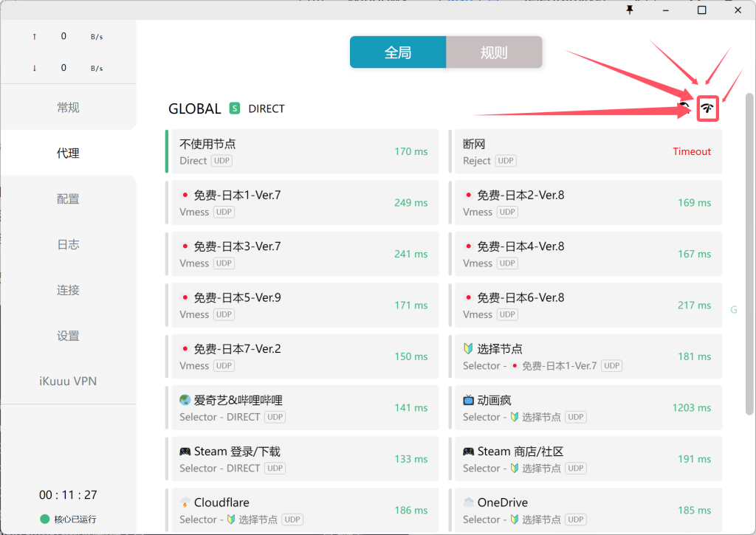The height and width of the screenshot is (535, 756).
Task: Open the 日志 logs tab
Action: [x=68, y=245]
